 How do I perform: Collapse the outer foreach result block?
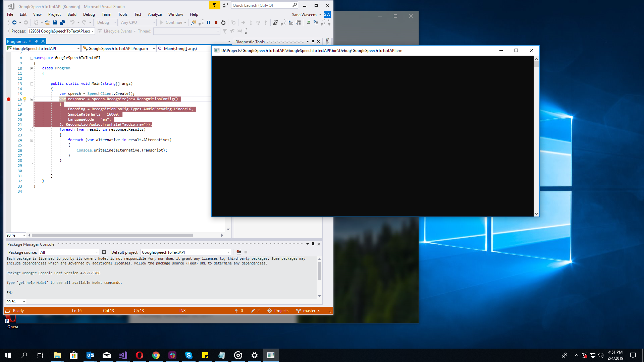pyautogui.click(x=32, y=130)
